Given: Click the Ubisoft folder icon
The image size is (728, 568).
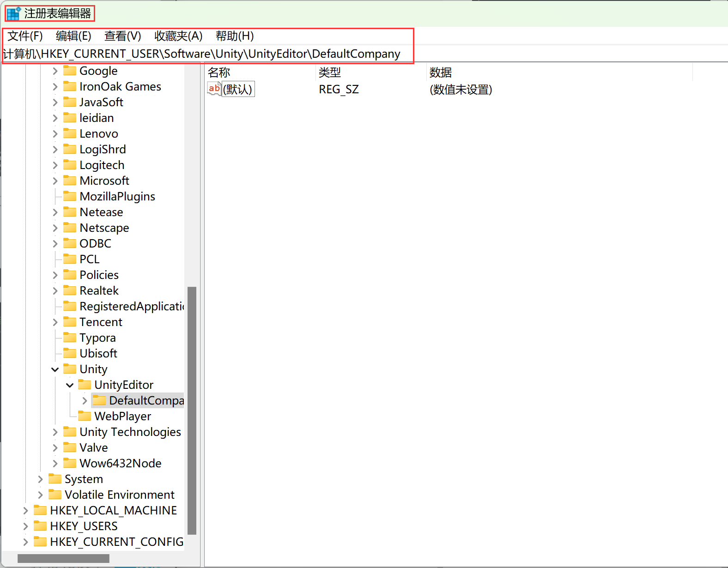Looking at the screenshot, I should pos(70,353).
